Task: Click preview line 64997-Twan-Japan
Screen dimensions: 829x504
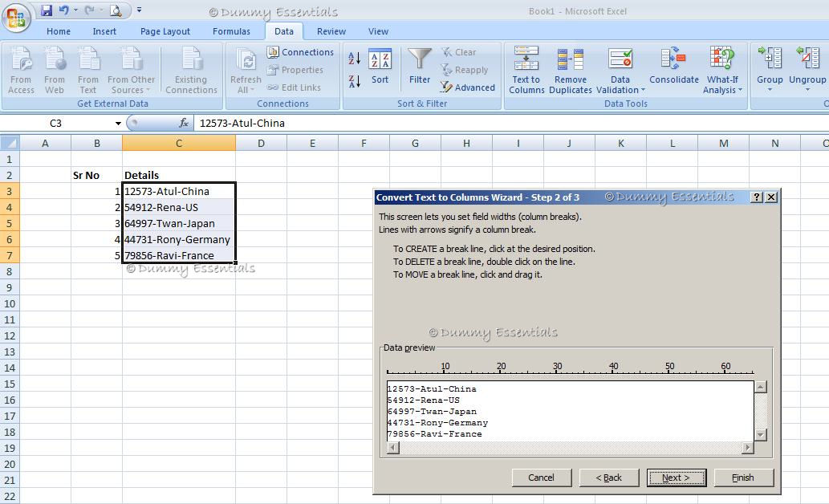Action: (432, 412)
